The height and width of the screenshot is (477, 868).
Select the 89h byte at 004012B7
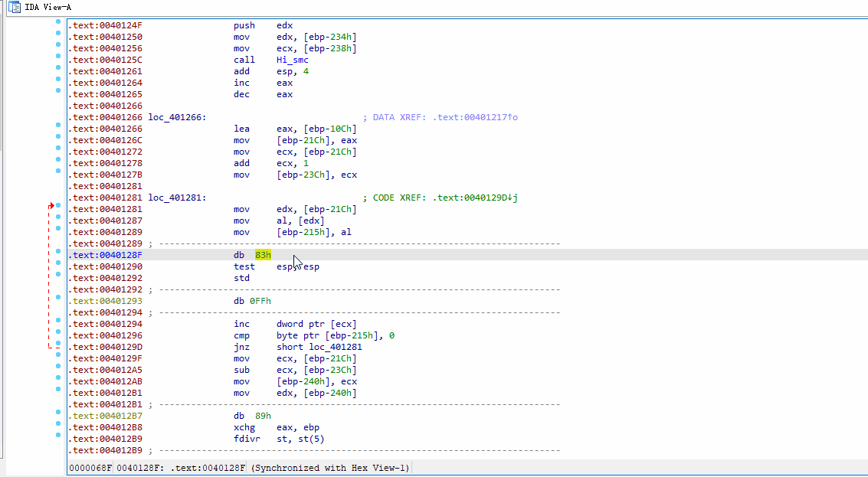click(263, 416)
